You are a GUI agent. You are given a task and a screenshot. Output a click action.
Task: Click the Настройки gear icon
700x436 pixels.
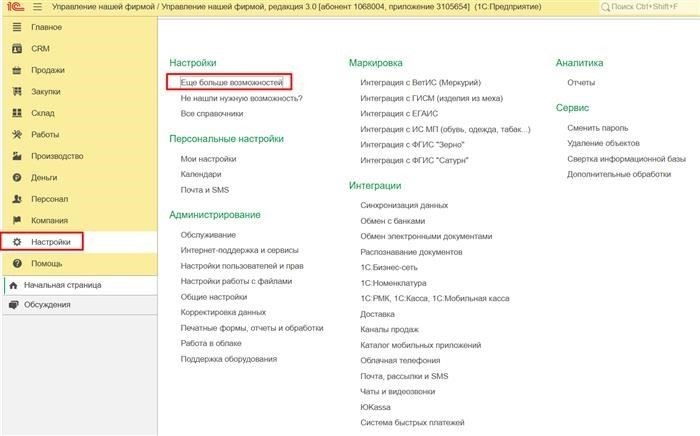pyautogui.click(x=17, y=242)
